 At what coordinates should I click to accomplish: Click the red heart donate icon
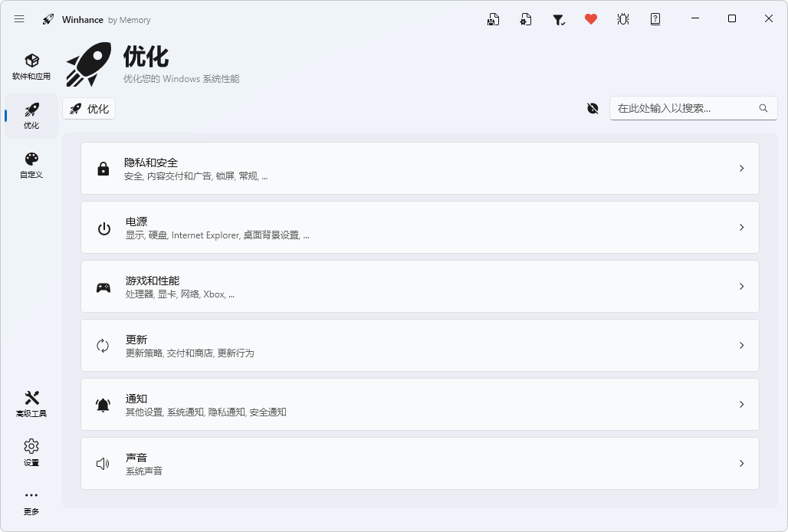[x=590, y=18]
